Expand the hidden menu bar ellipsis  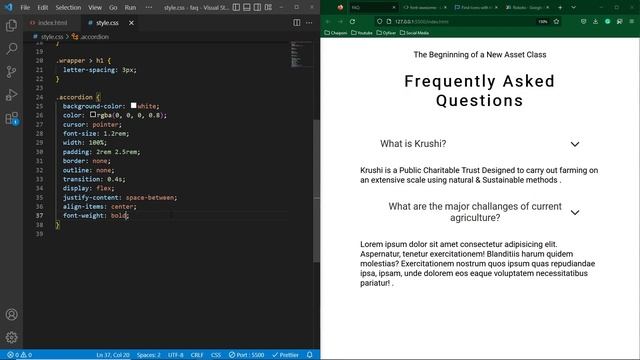[149, 7]
